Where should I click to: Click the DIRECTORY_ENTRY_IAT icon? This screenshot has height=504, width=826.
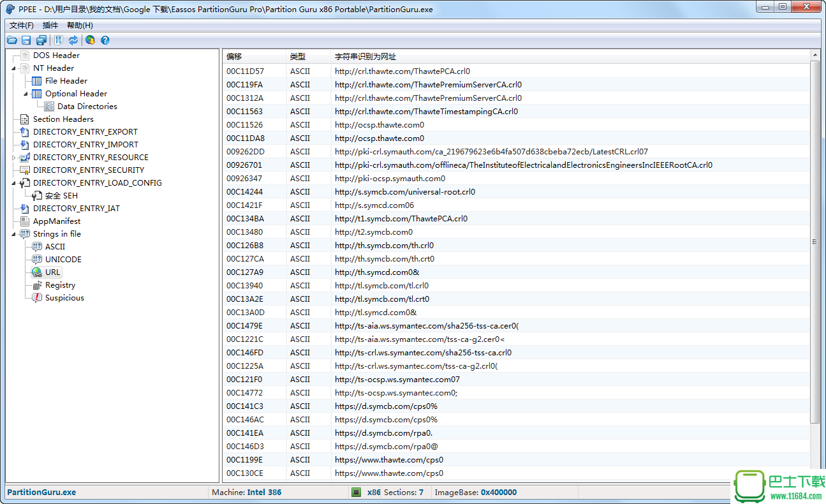[x=25, y=209]
